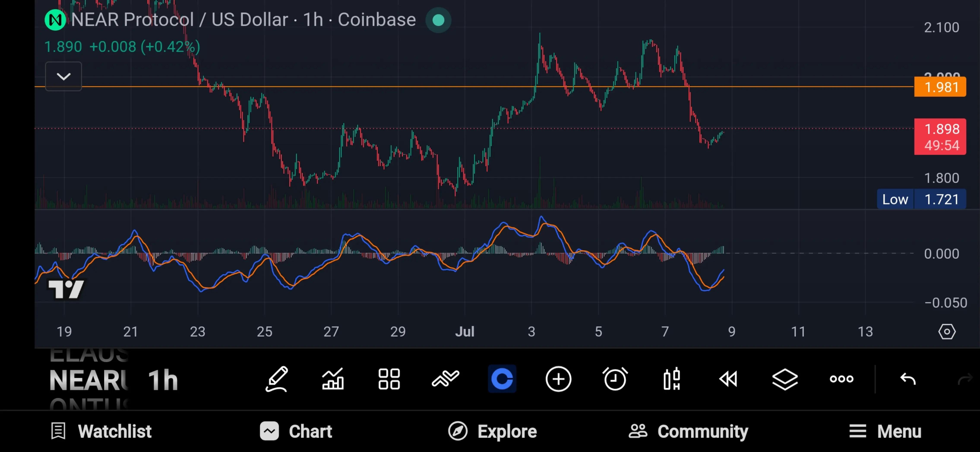Image resolution: width=980 pixels, height=452 pixels.
Task: Tap the green market status dot
Action: tap(438, 20)
